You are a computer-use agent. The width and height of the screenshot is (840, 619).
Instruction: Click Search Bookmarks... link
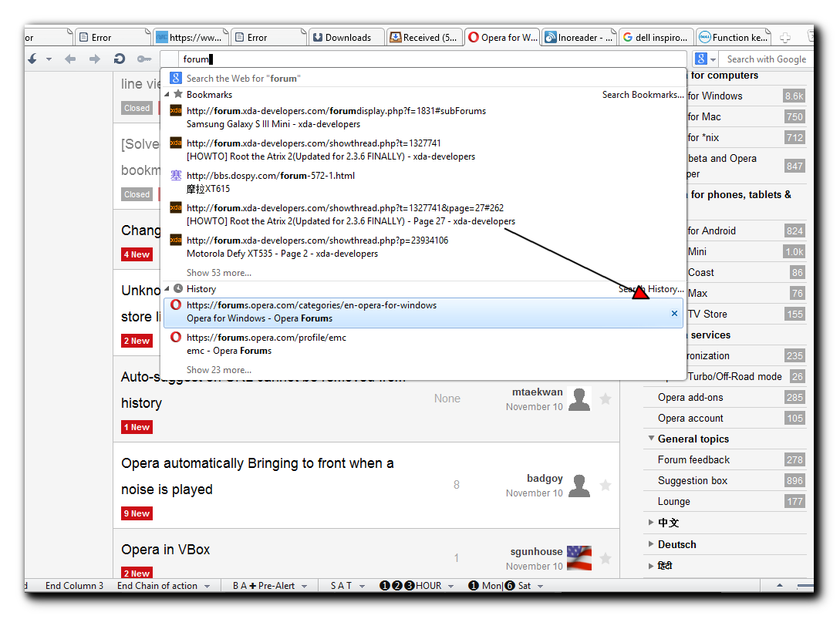click(x=643, y=95)
